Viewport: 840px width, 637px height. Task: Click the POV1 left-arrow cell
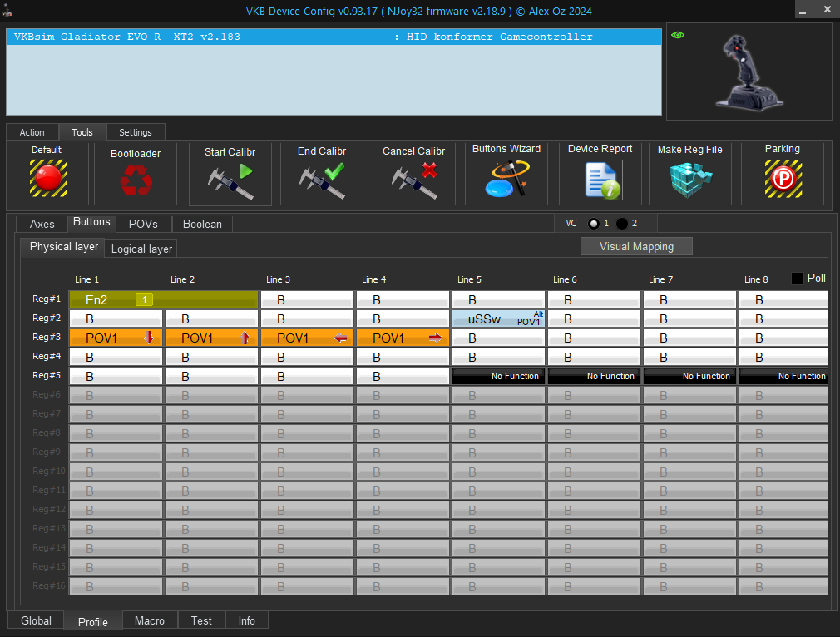(307, 338)
